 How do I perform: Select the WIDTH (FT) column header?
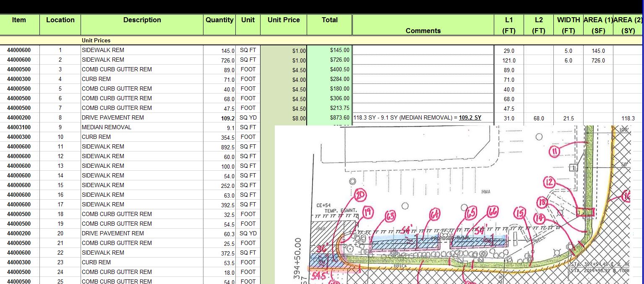click(x=568, y=25)
